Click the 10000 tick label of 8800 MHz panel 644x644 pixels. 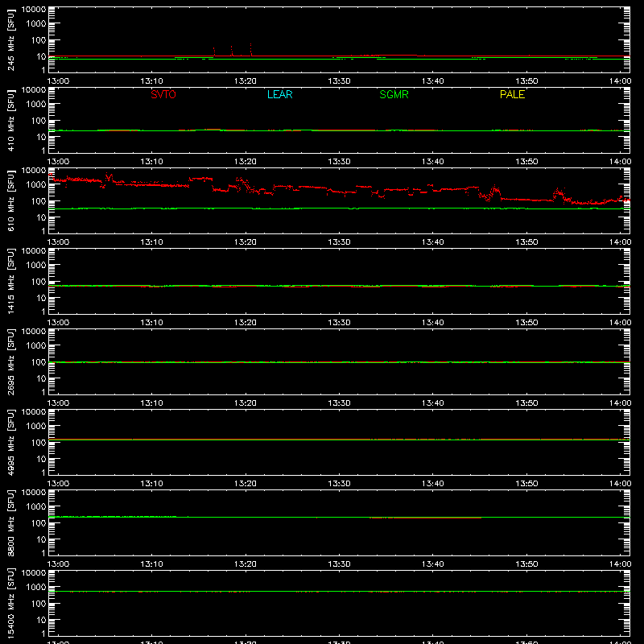pos(34,493)
